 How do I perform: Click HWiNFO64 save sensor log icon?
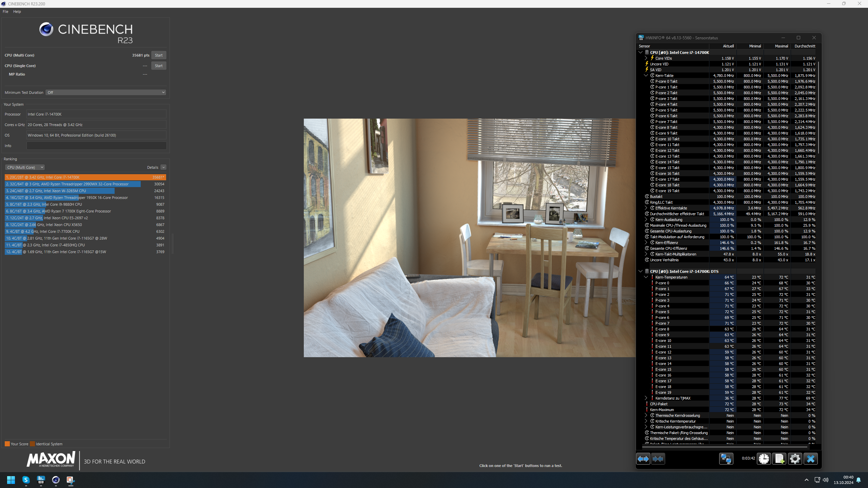point(780,458)
